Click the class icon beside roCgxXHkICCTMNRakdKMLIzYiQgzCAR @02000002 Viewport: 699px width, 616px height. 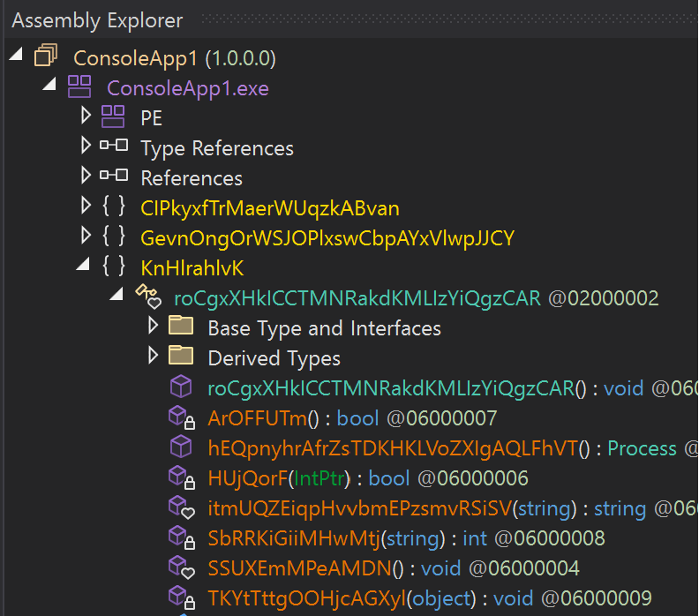[x=147, y=297]
